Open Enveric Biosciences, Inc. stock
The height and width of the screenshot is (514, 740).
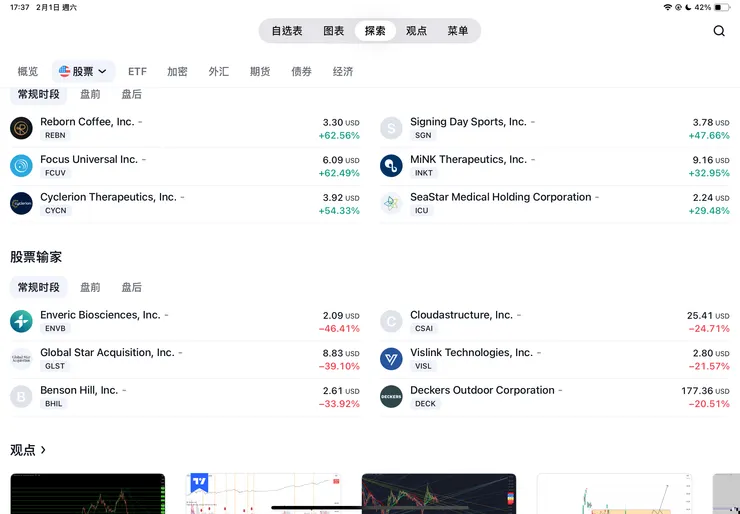pos(185,321)
